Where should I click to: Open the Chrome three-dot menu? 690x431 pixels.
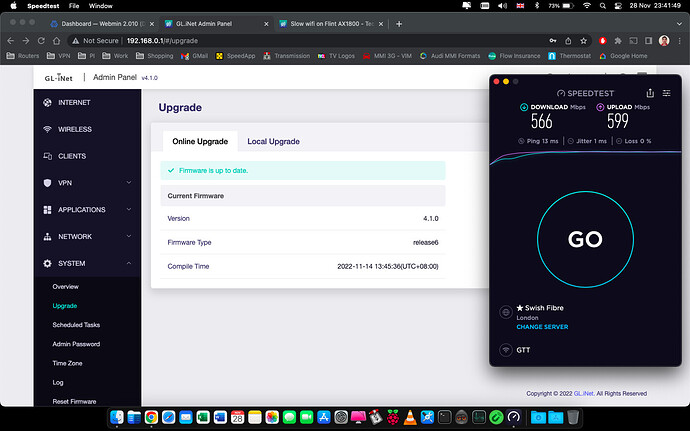pyautogui.click(x=679, y=41)
